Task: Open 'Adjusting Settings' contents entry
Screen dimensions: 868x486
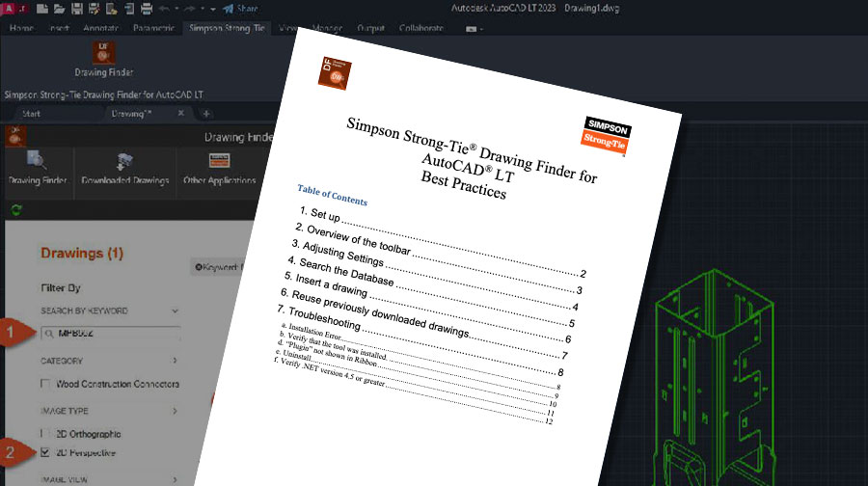Action: pos(435,275)
